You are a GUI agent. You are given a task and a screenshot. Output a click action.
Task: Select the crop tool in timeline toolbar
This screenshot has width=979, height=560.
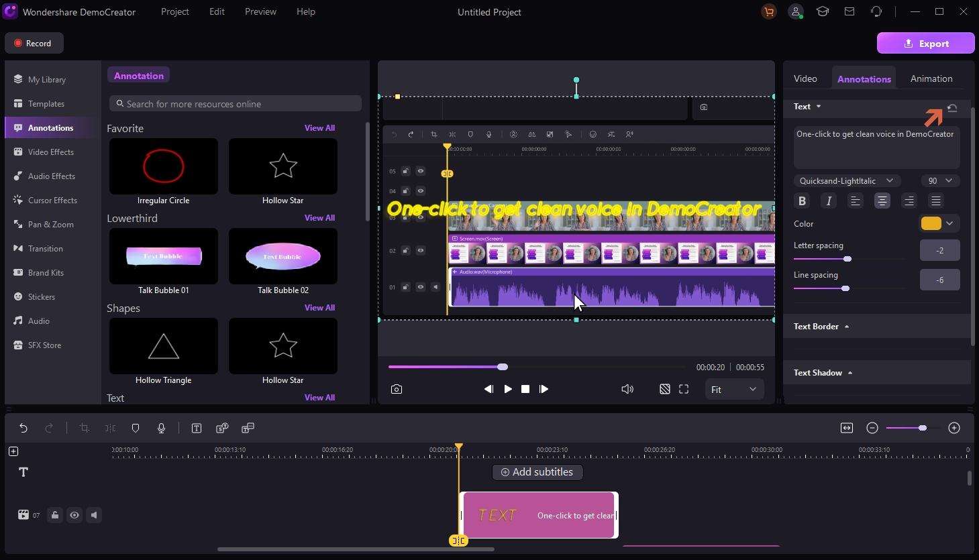[85, 428]
